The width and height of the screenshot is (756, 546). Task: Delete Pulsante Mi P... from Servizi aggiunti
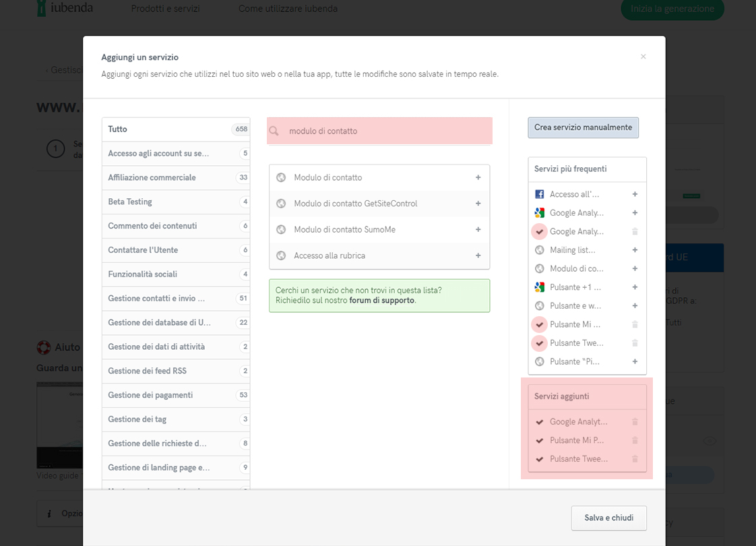pos(635,440)
